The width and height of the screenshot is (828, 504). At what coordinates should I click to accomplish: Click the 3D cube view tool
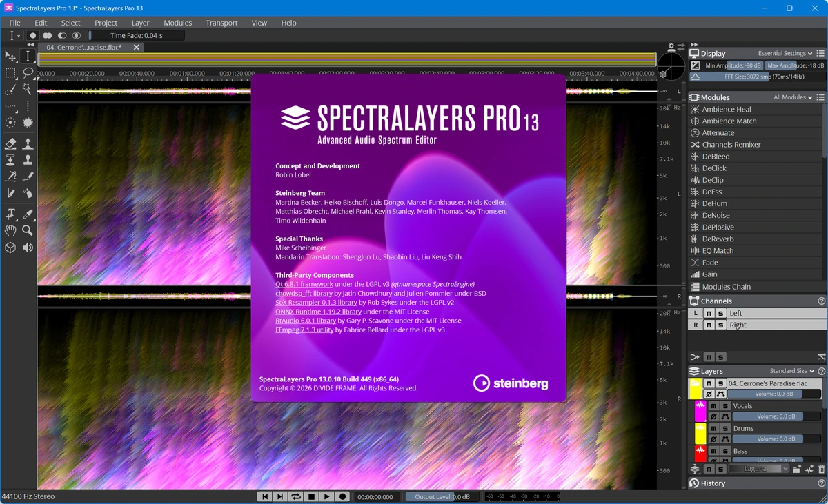coord(10,248)
